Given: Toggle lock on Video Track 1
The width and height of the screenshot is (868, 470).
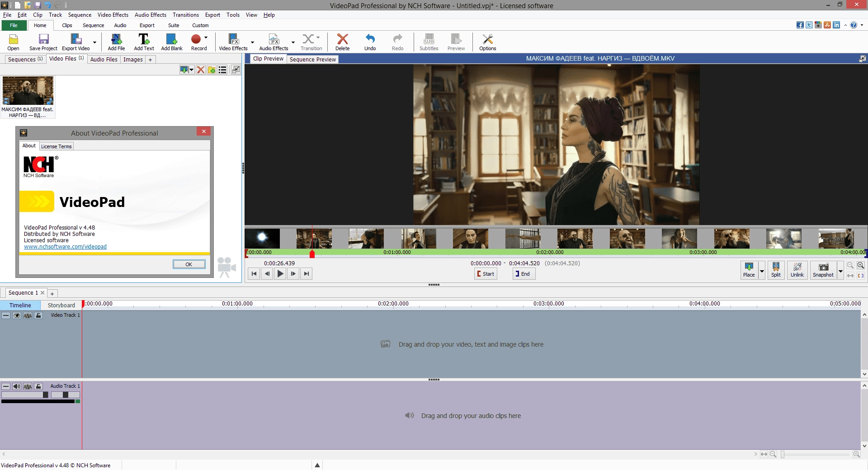Looking at the screenshot, I should click(x=39, y=315).
